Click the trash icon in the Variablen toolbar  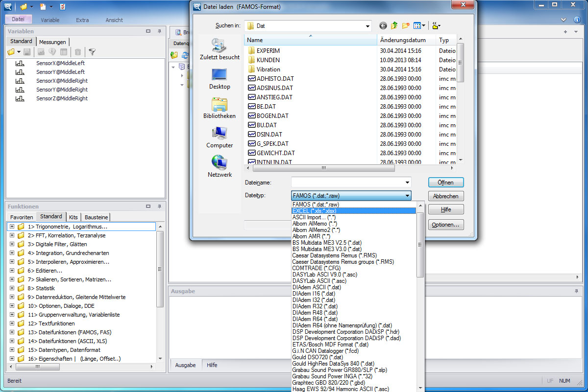(x=77, y=52)
